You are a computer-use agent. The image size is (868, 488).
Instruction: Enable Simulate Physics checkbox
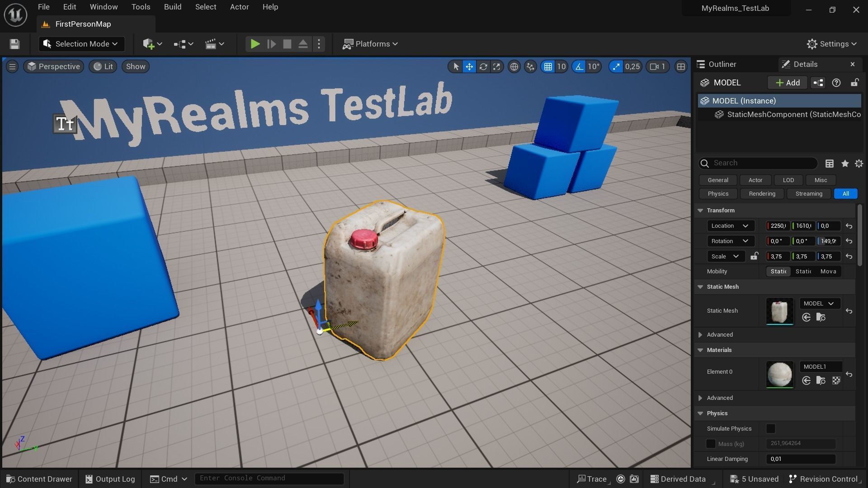point(771,428)
